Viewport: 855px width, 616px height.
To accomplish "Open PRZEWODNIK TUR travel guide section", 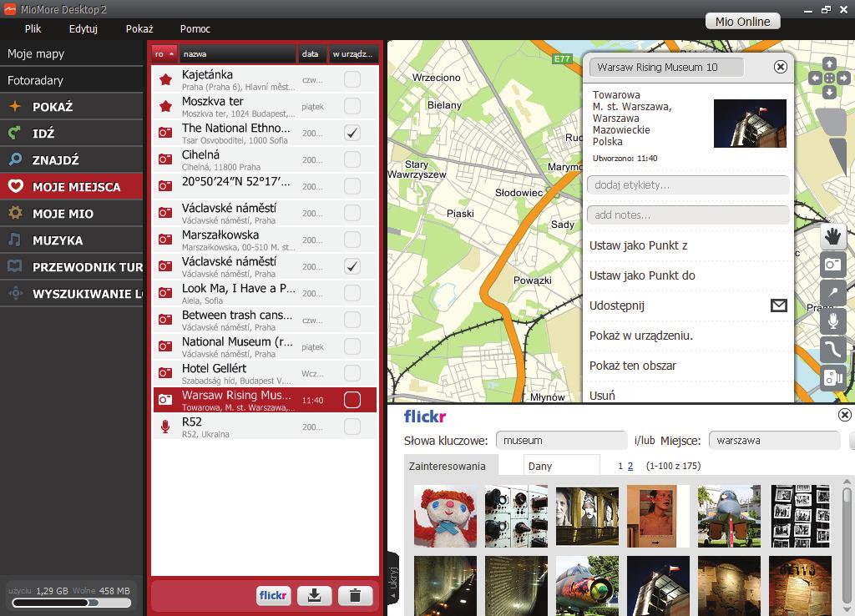I will coord(72,267).
